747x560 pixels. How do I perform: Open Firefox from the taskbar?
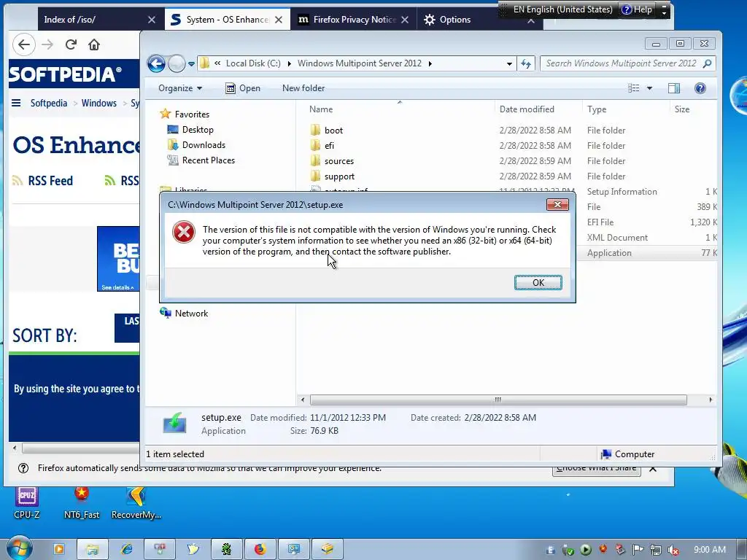[x=260, y=549]
